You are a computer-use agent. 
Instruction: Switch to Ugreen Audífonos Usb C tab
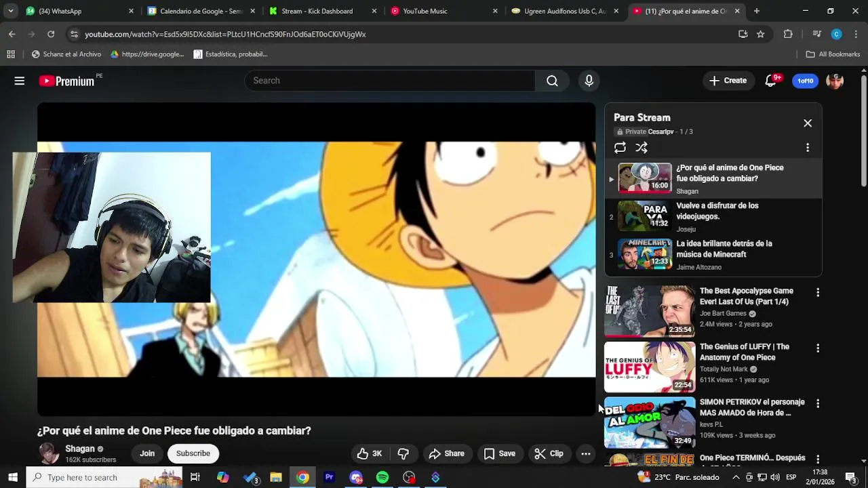(x=565, y=11)
